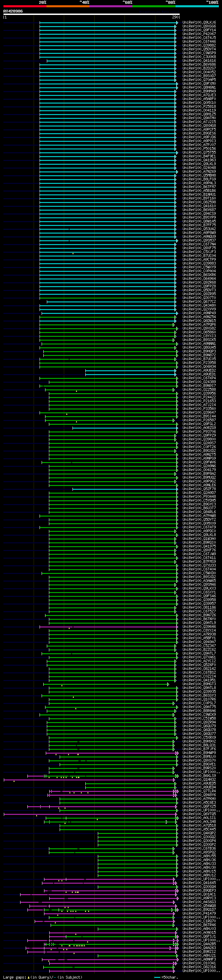Click the cyan alignment bar for UniRef100_A9UED2
This screenshot has height=980, width=222.
click(131, 371)
